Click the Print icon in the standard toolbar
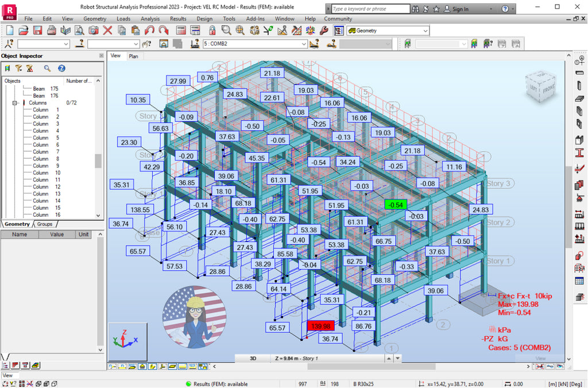Screen dimensions: 588x388 tap(52, 32)
